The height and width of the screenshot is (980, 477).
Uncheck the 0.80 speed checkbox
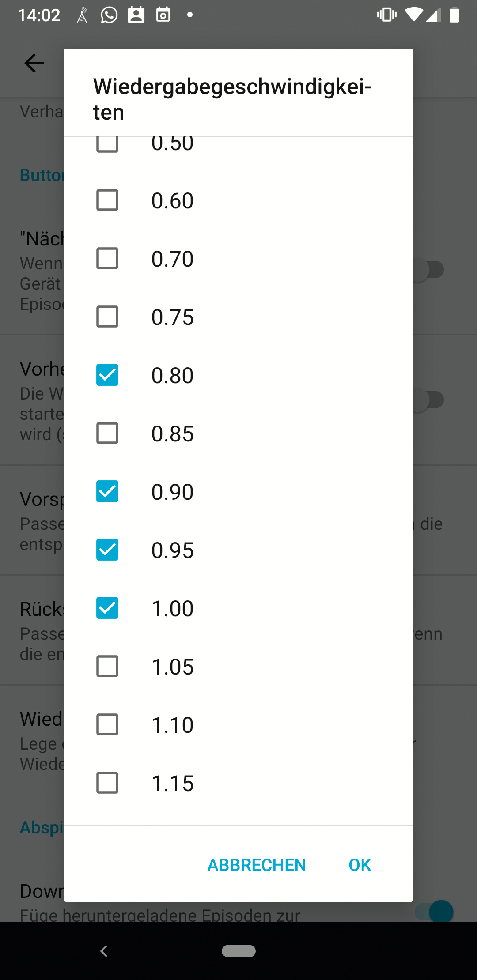(x=107, y=375)
